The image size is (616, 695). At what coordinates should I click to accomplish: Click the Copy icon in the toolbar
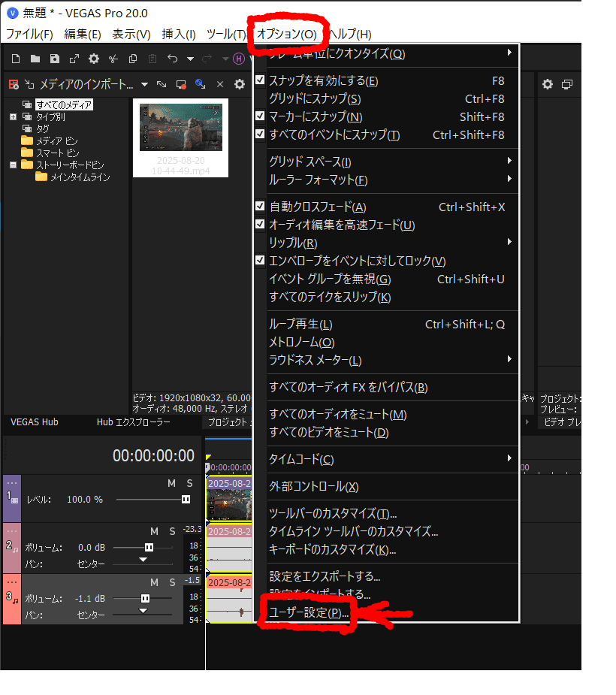(132, 59)
